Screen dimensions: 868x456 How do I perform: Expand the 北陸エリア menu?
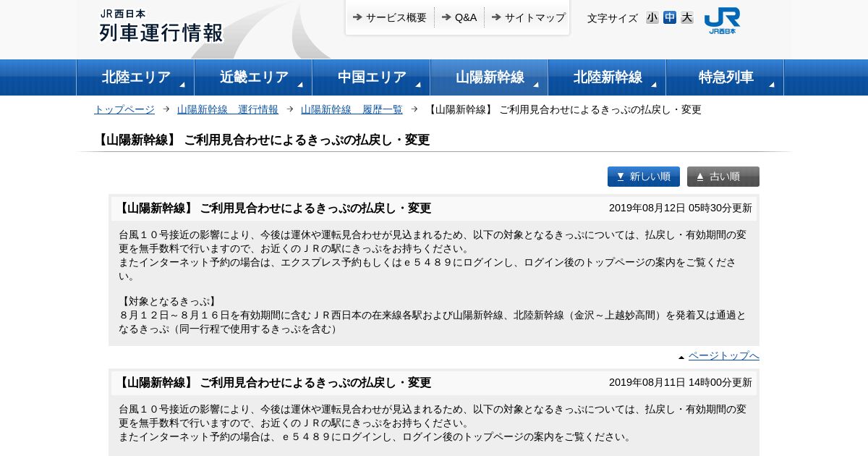[x=135, y=77]
